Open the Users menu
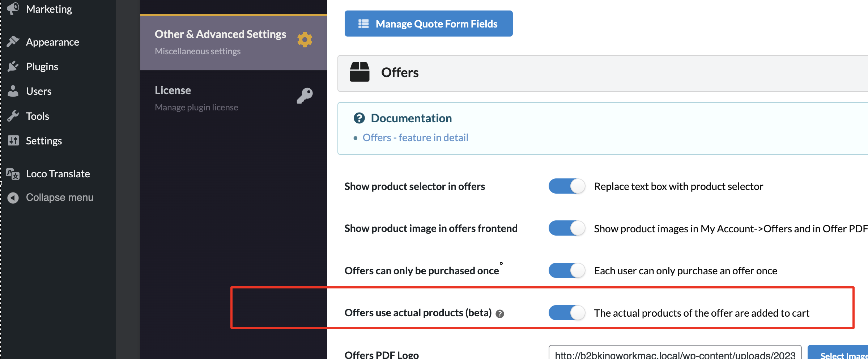 (x=39, y=91)
